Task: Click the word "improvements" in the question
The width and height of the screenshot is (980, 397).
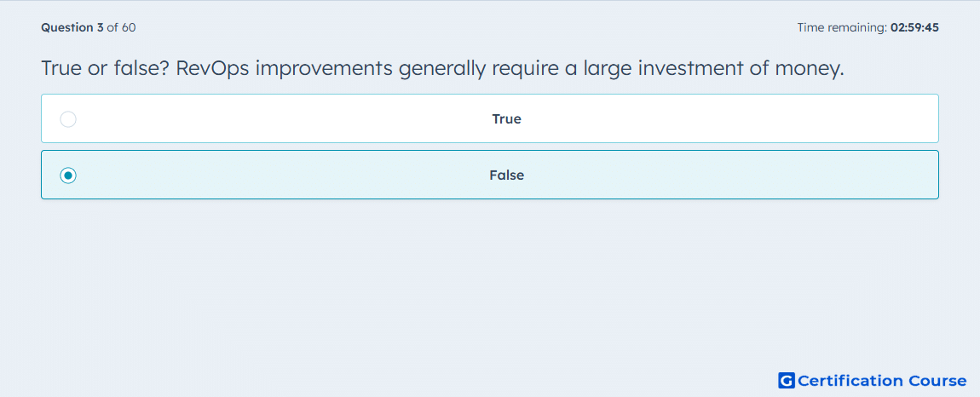Action: (324, 69)
